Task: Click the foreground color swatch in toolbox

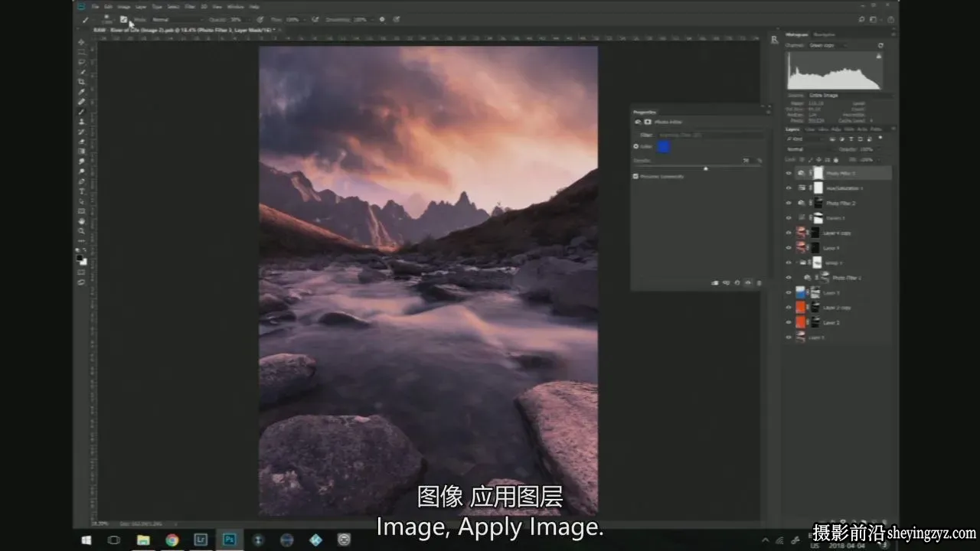Action: tap(80, 259)
